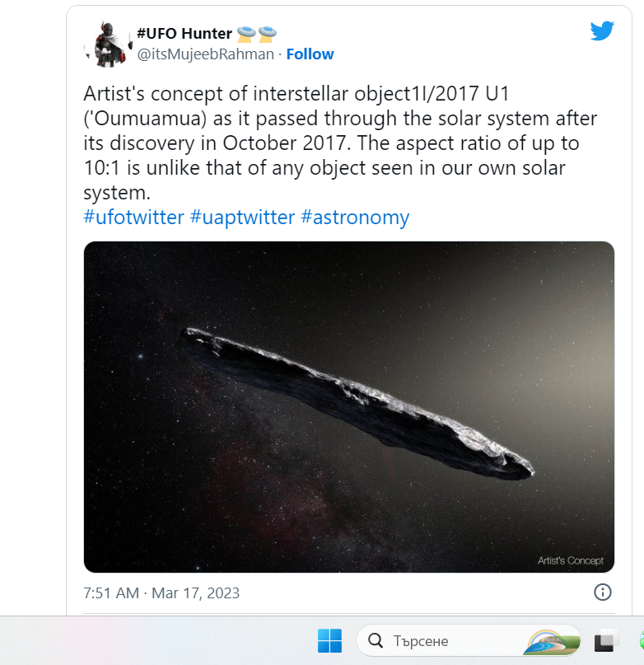Viewport: 644px width, 665px height.
Task: Open UFO Hunter's profile avatar
Action: [107, 44]
